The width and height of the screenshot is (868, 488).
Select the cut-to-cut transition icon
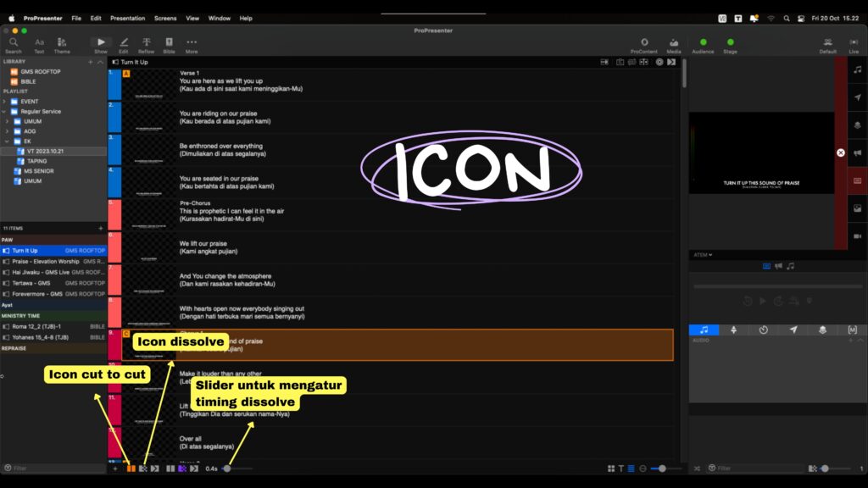click(131, 469)
